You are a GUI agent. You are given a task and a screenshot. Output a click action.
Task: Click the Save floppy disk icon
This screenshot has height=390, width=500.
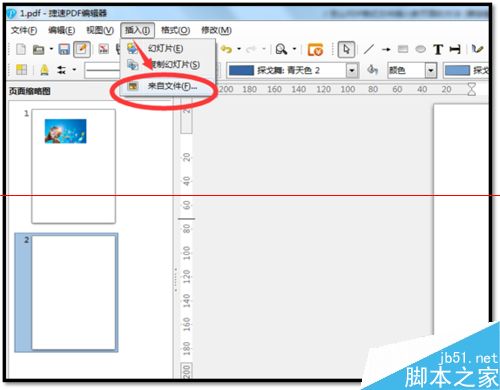pyautogui.click(x=64, y=49)
